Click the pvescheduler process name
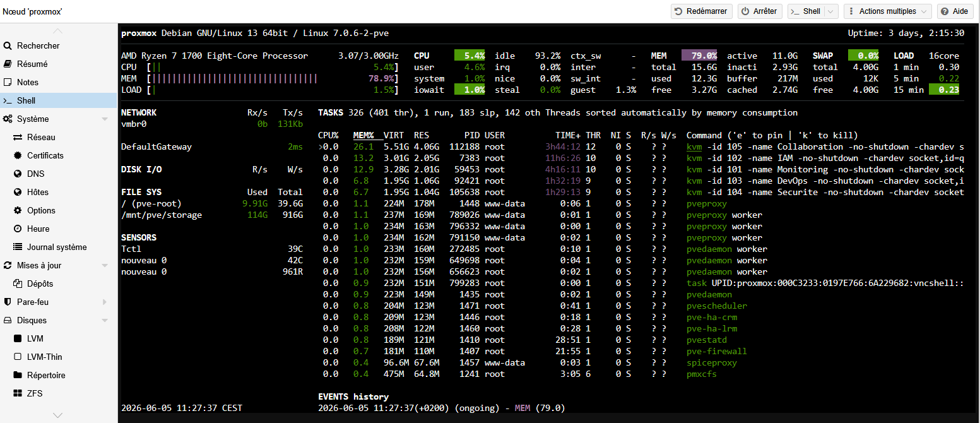980x423 pixels. click(x=717, y=306)
